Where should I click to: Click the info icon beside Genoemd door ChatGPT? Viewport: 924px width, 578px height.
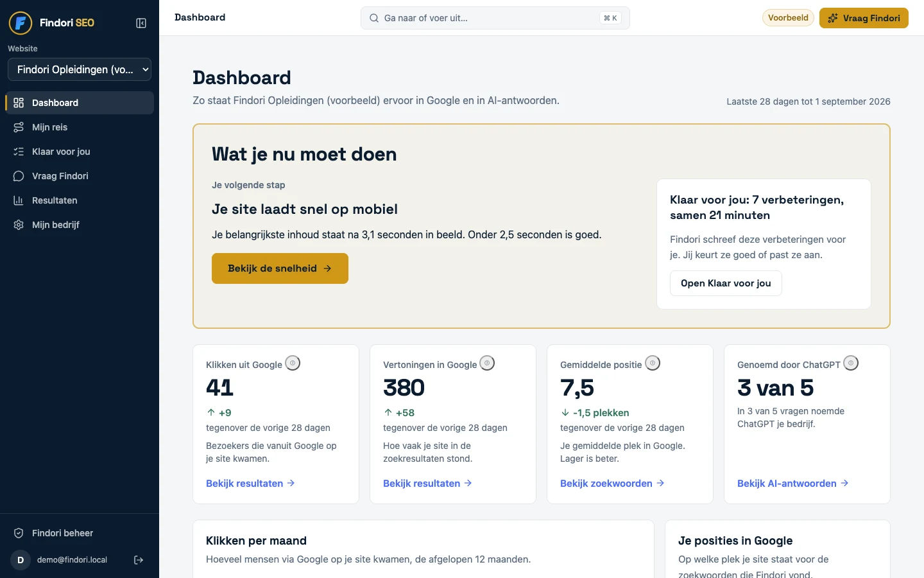click(851, 363)
